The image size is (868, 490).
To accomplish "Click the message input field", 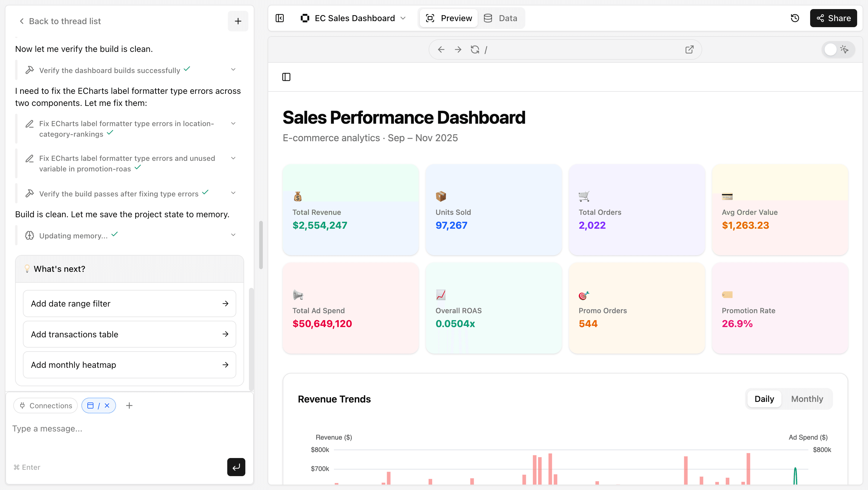I will [x=101, y=428].
